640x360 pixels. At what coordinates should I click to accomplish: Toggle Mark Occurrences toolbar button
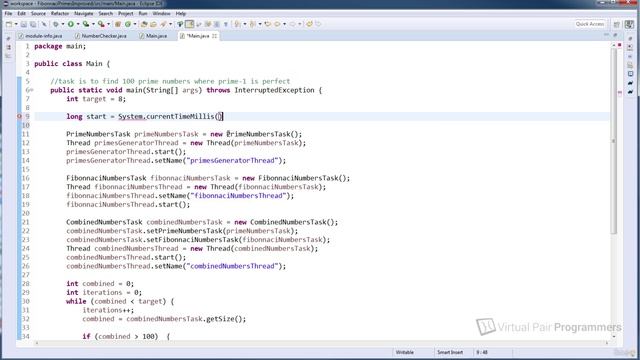[x=189, y=24]
